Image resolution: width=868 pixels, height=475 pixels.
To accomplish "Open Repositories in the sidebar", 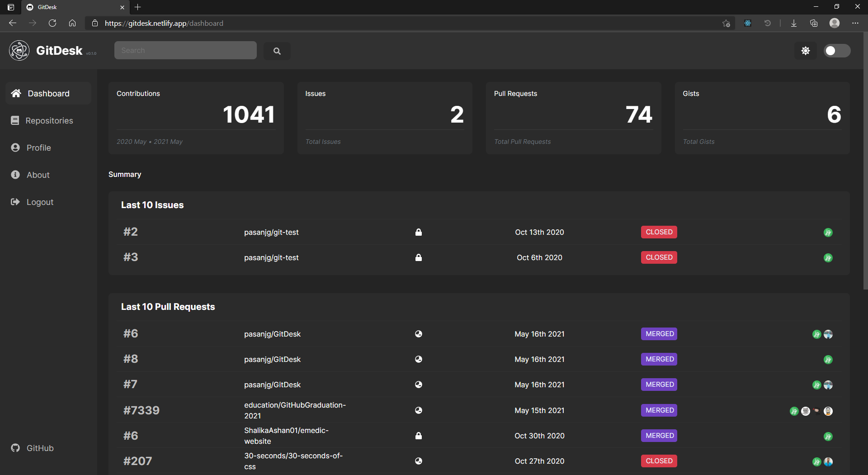I will [48, 120].
